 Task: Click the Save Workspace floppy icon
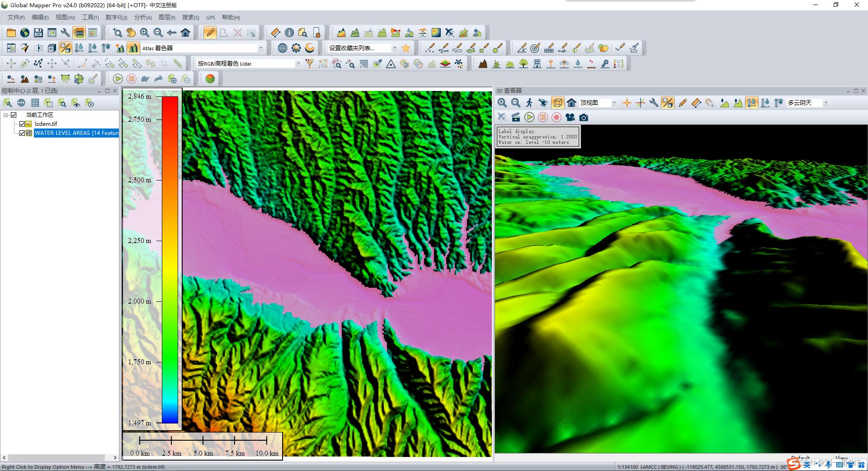[38, 33]
